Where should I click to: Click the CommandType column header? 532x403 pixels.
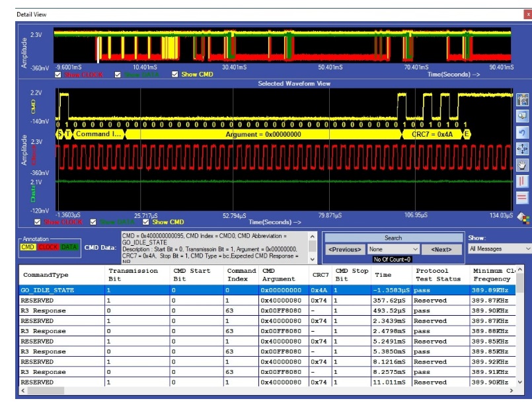(61, 275)
